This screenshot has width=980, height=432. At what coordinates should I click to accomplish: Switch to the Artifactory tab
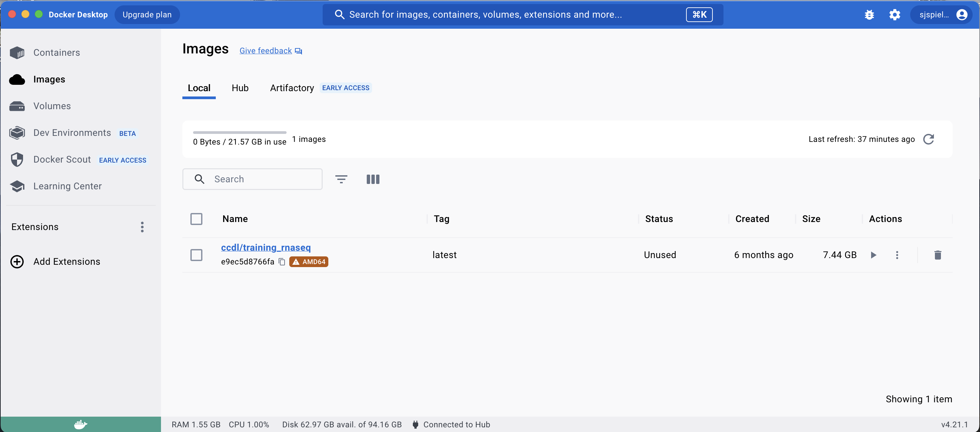pos(292,87)
